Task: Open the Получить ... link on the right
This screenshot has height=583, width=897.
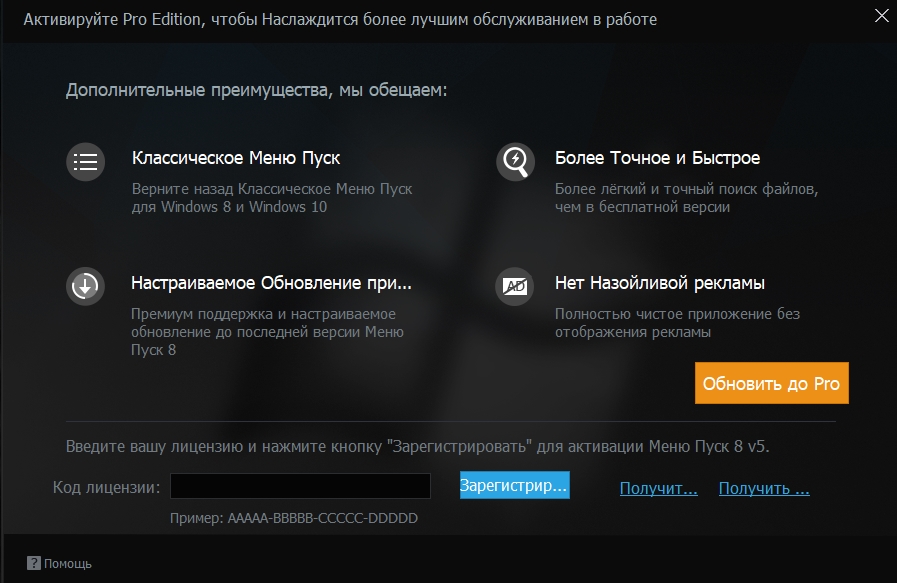Action: 764,488
